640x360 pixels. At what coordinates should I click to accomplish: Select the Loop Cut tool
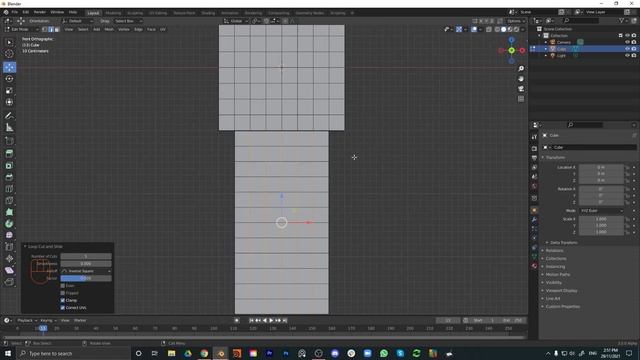point(9,189)
